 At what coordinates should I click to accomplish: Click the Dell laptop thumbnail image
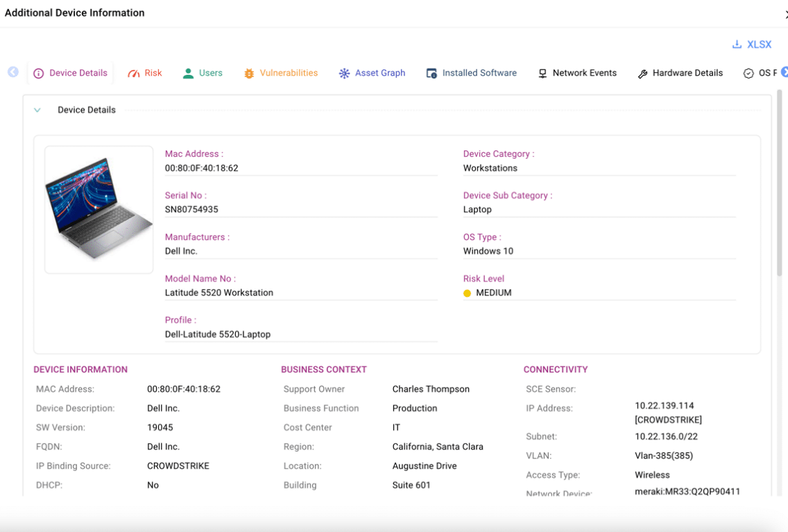click(98, 209)
